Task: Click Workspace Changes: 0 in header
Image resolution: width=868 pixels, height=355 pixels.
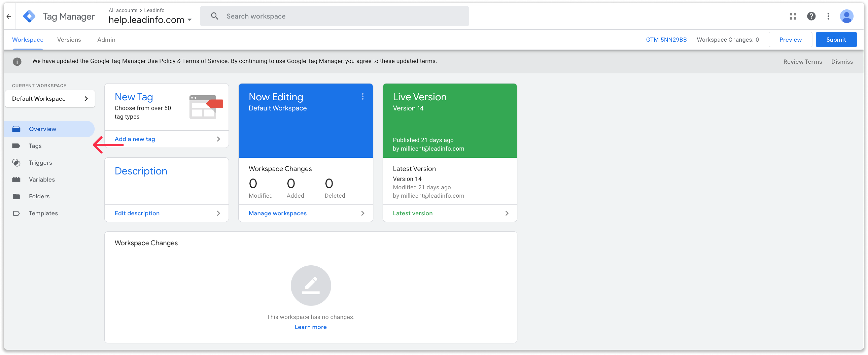Action: click(727, 40)
